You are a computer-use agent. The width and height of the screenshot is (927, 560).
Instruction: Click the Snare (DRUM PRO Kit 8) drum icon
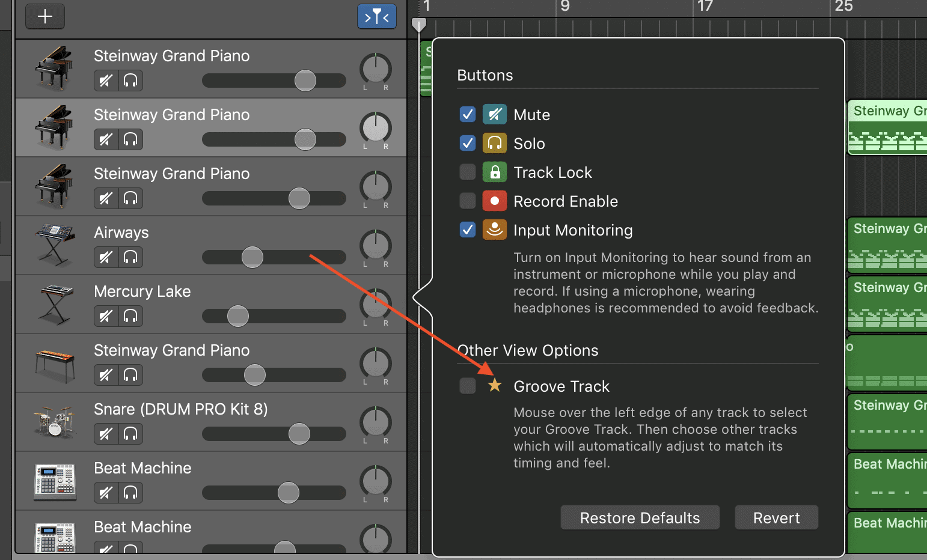point(54,422)
